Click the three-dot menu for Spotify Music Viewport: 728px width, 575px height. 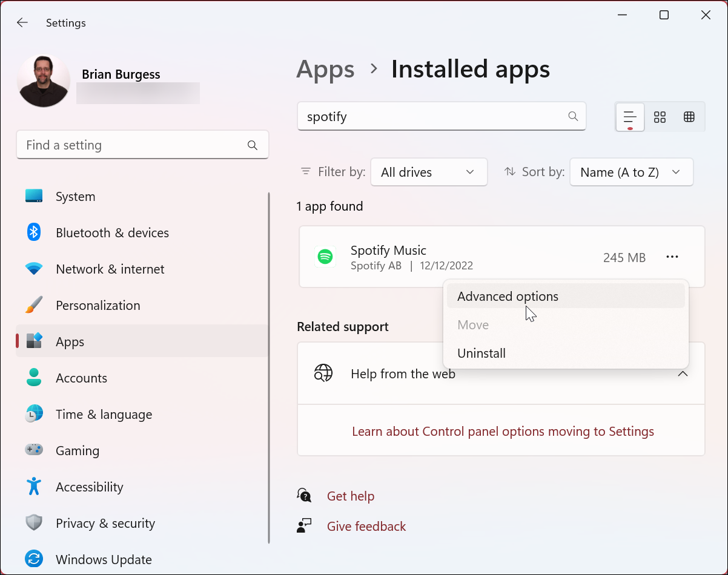[x=672, y=257]
